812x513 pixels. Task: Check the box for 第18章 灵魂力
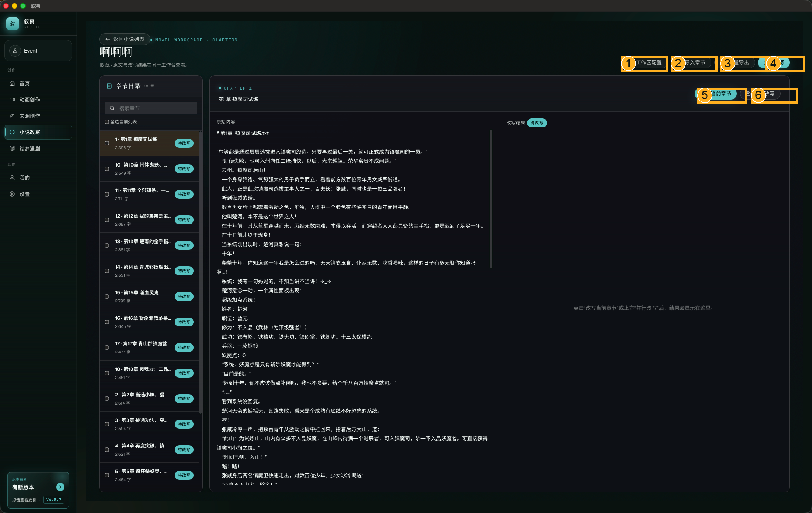[x=107, y=373]
